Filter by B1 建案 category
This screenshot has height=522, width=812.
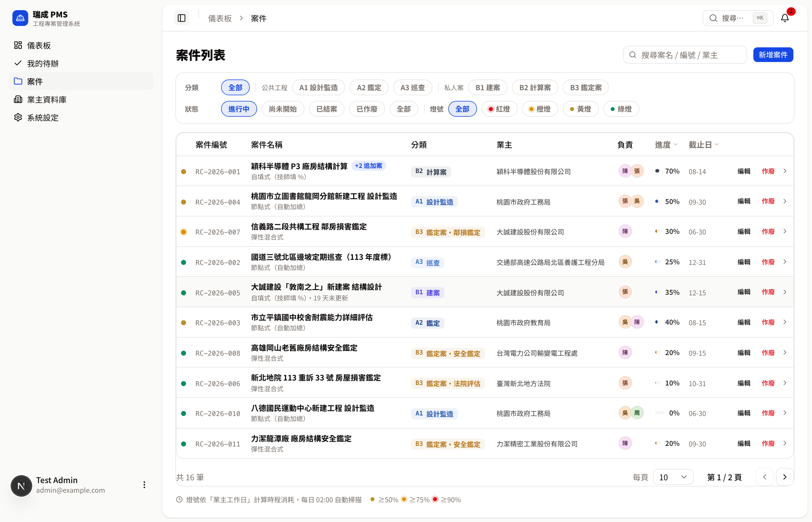(x=487, y=87)
